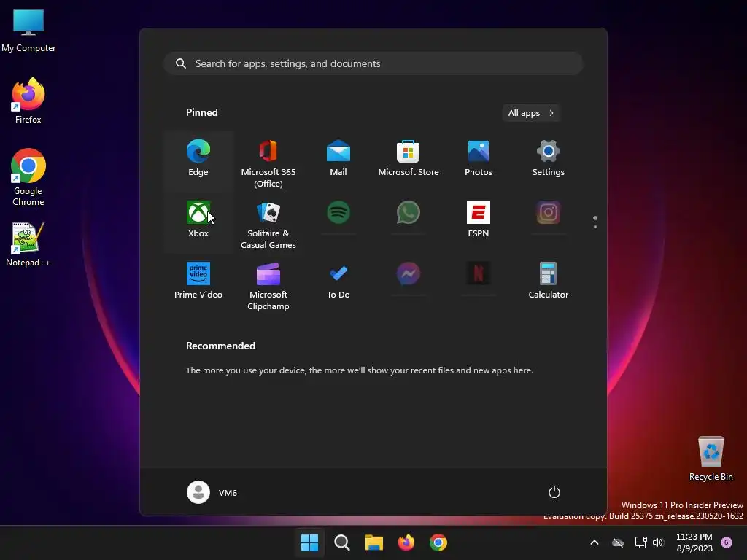Viewport: 747px width, 560px height.
Task: Open Solitaire & Casual Games
Action: point(268,225)
